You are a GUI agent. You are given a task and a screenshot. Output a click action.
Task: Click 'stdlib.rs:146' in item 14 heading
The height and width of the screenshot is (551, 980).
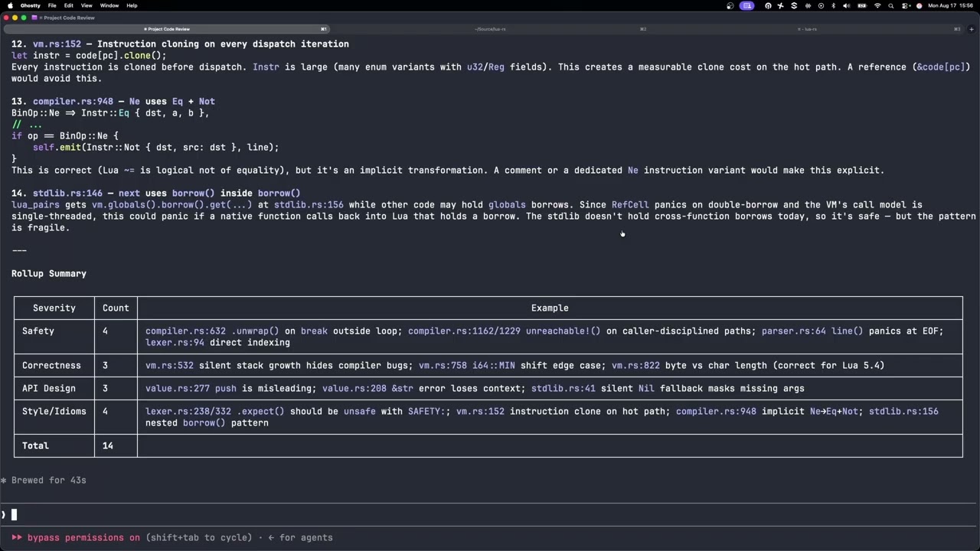[67, 193]
